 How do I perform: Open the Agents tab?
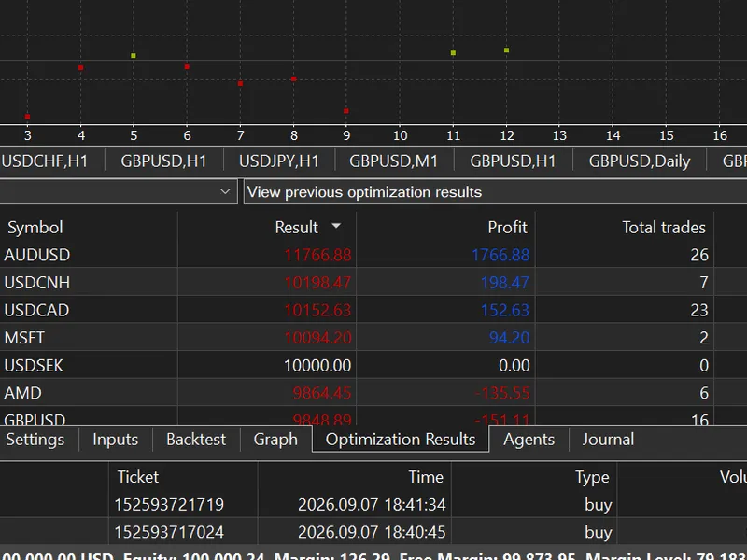(529, 439)
